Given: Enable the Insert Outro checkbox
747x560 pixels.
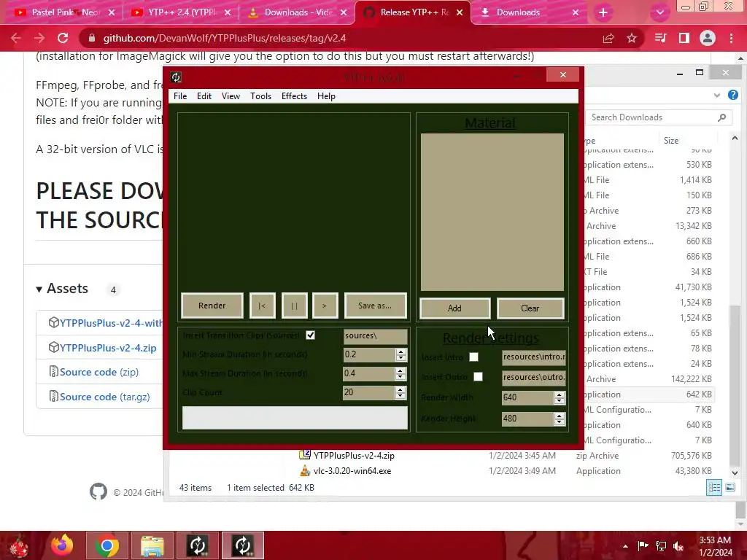Looking at the screenshot, I should (478, 377).
